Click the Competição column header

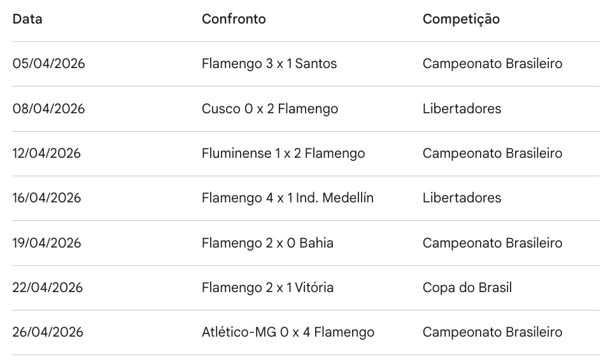point(461,19)
